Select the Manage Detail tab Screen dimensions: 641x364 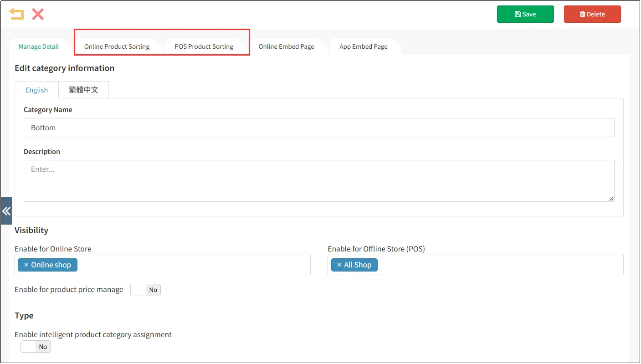(39, 46)
